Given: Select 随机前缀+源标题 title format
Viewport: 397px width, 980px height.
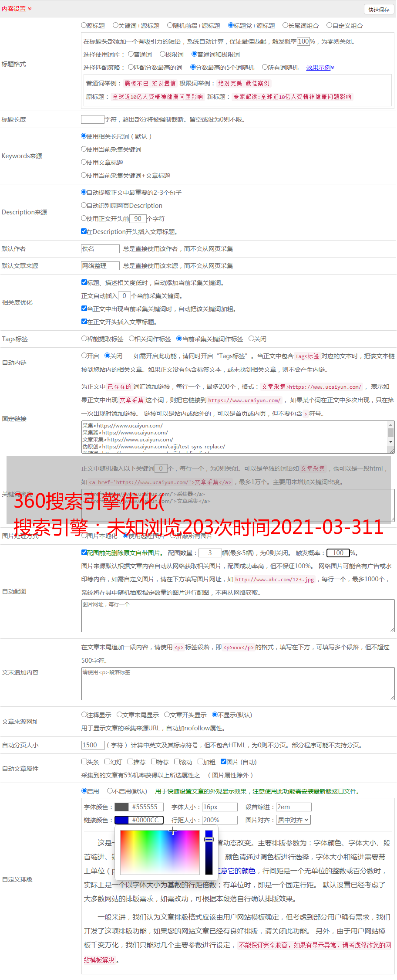Looking at the screenshot, I should (170, 25).
